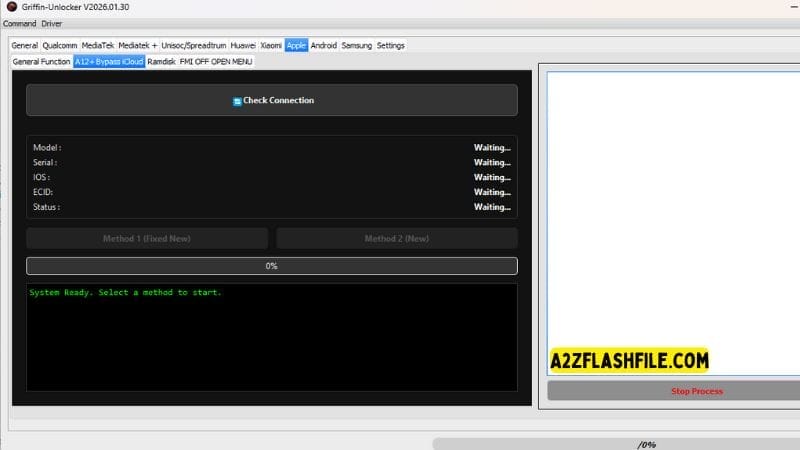Screen dimensions: 800x450
Task: Click the Serial: label
Action: pyautogui.click(x=45, y=162)
